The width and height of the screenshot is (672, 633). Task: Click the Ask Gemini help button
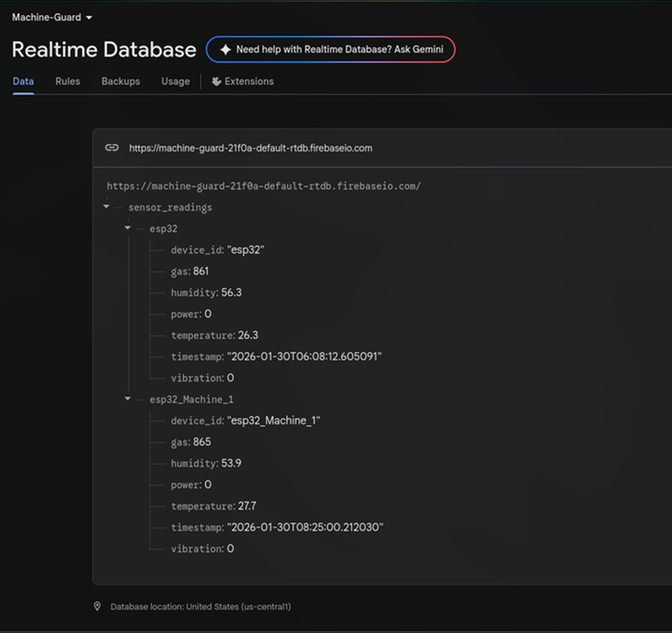330,50
